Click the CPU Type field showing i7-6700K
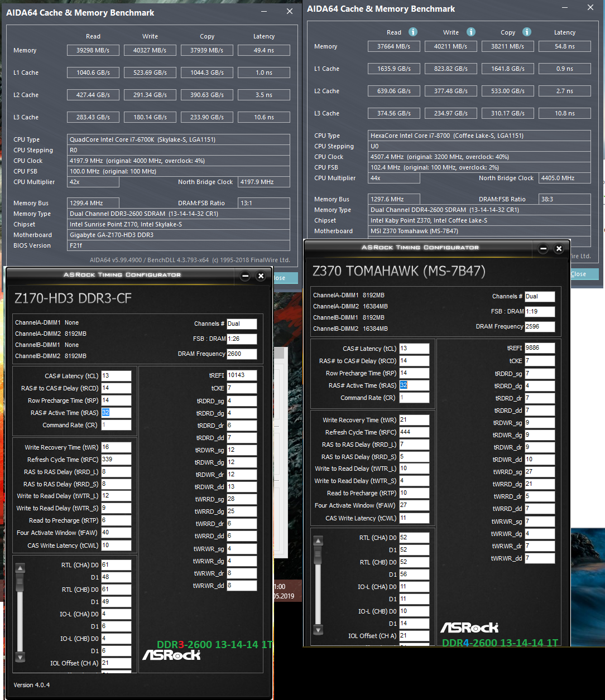Image resolution: width=605 pixels, height=700 pixels. coord(179,139)
